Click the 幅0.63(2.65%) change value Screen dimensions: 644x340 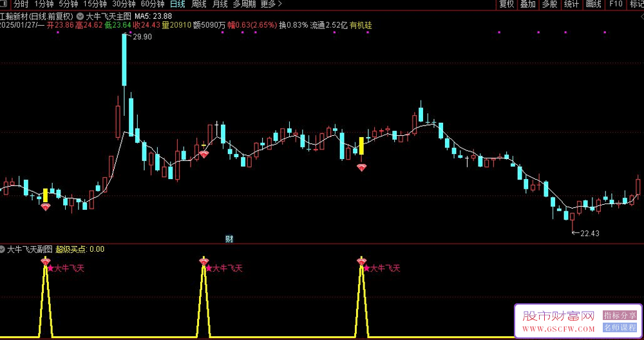point(252,26)
